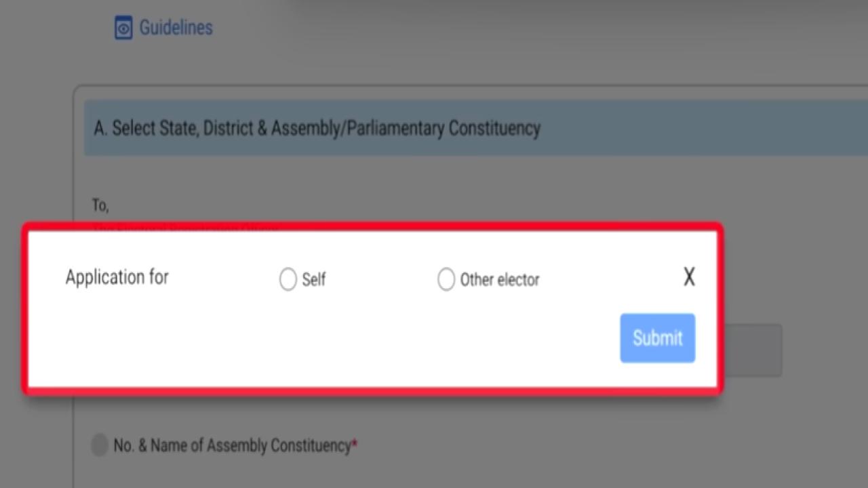The width and height of the screenshot is (868, 488).
Task: Click the icon next to Guidelines text
Action: click(123, 28)
